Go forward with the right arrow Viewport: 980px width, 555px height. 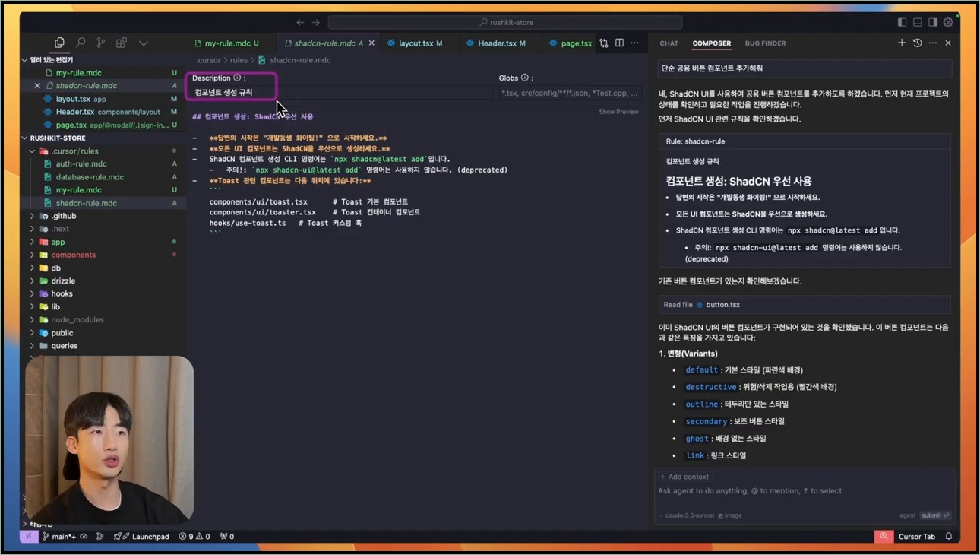(x=316, y=22)
